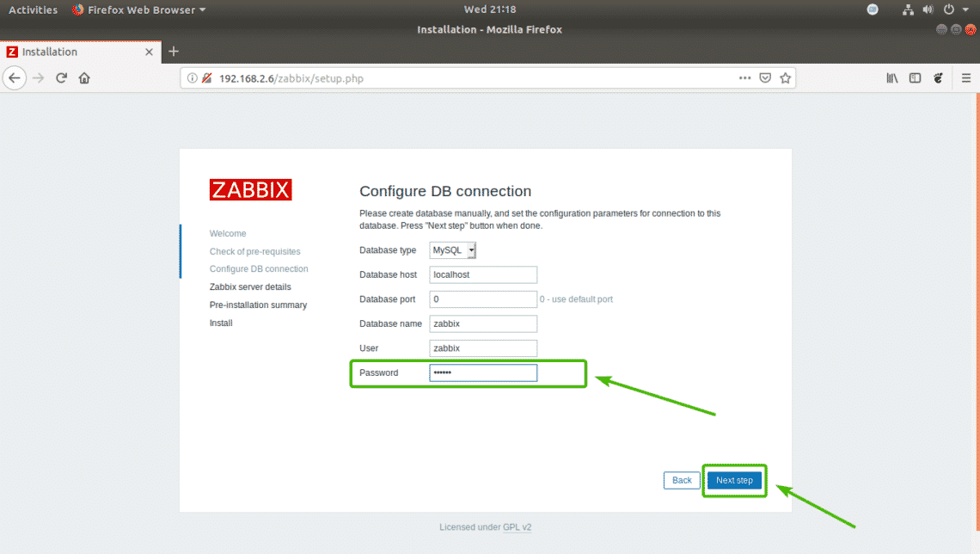Select Configure DB connection step in sidebar
This screenshot has height=554, width=980.
click(259, 269)
